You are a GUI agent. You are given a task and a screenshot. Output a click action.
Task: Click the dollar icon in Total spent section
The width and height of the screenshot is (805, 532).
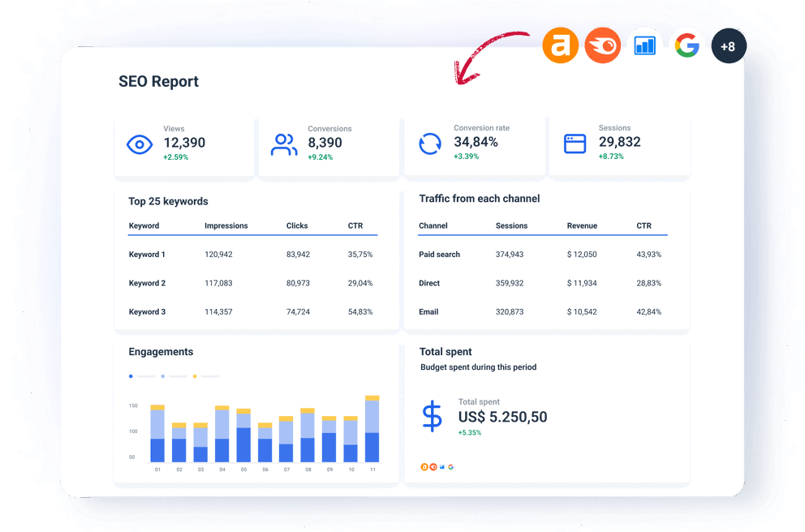pyautogui.click(x=432, y=416)
